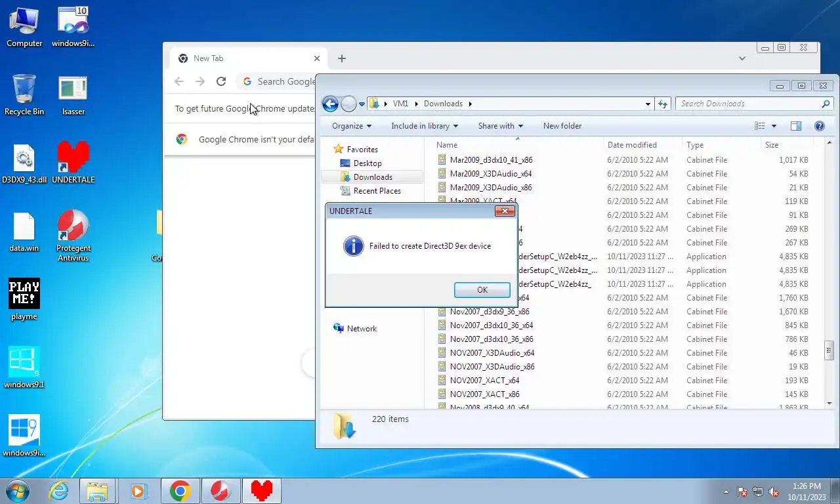Screen dimensions: 840x504
Task: Reload the page in Chrome
Action: [221, 81]
